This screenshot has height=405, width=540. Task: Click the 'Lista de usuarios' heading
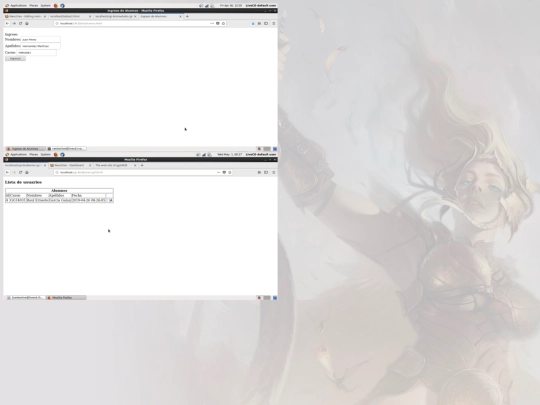23,182
